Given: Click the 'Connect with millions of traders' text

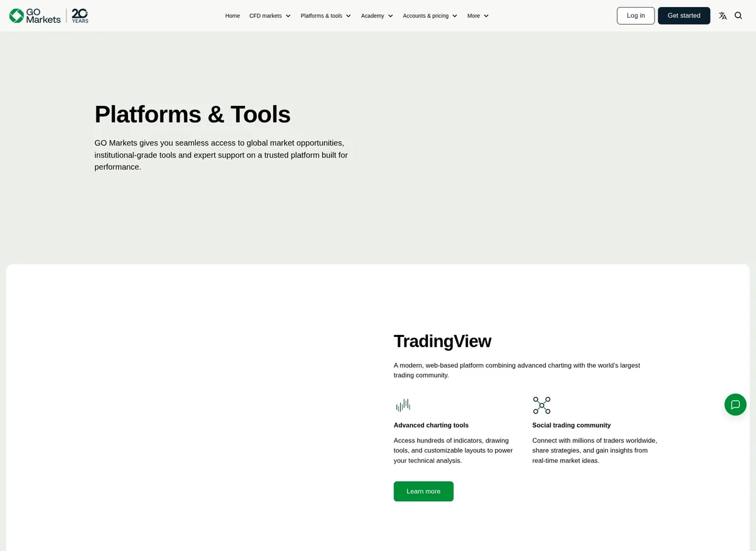Looking at the screenshot, I should coord(595,450).
